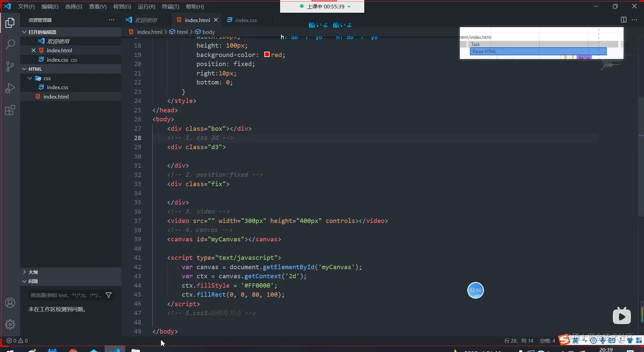Open the Explorer view in activity bar
Image resolution: width=644 pixels, height=352 pixels.
pos(10,23)
